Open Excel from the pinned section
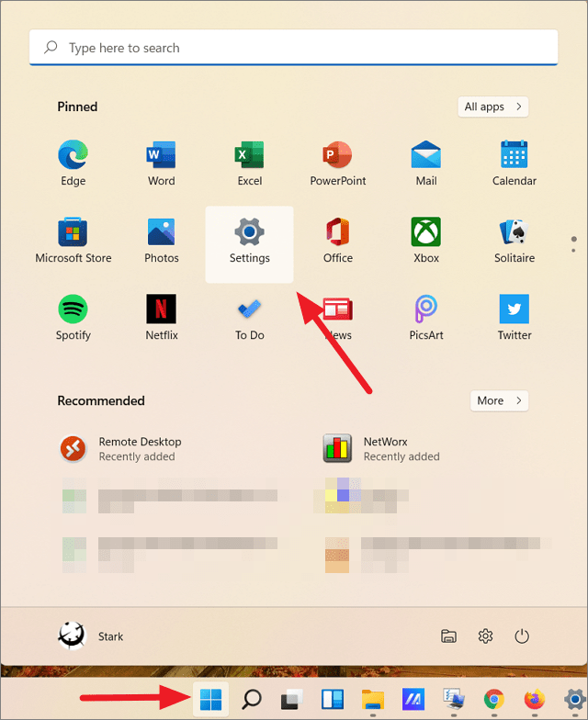The height and width of the screenshot is (720, 588). tap(250, 163)
